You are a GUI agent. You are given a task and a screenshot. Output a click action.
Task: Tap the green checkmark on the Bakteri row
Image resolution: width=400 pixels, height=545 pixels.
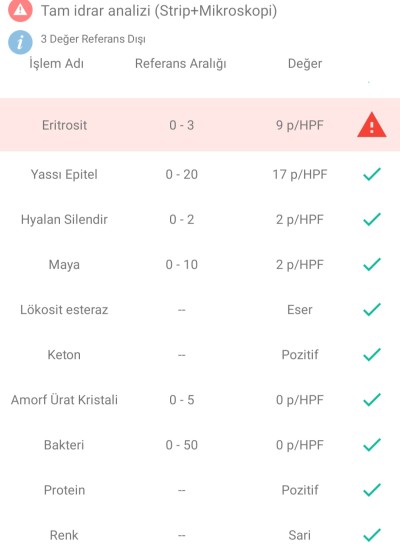pyautogui.click(x=372, y=445)
